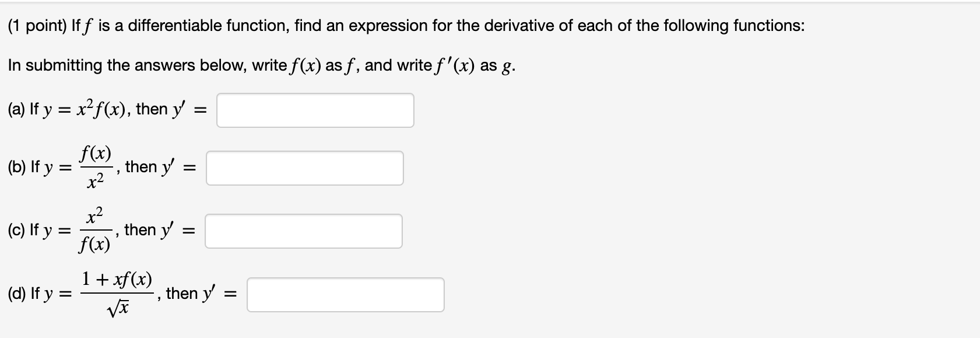The width and height of the screenshot is (980, 338).
Task: Select the empty field after y' in part (a)
Action: click(x=315, y=109)
